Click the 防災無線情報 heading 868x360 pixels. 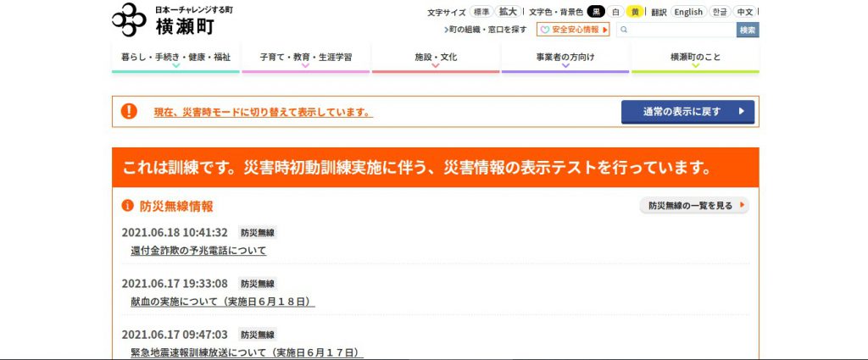pyautogui.click(x=176, y=207)
